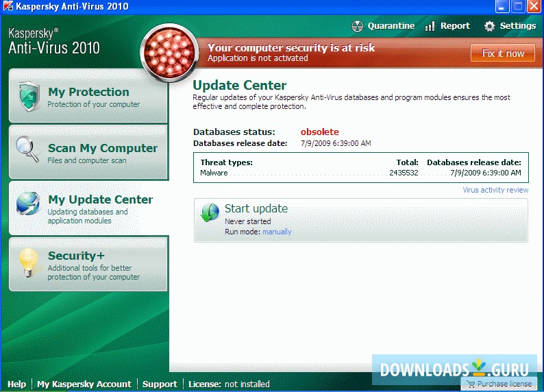
Task: Click the total count 2435532
Action: [x=404, y=173]
